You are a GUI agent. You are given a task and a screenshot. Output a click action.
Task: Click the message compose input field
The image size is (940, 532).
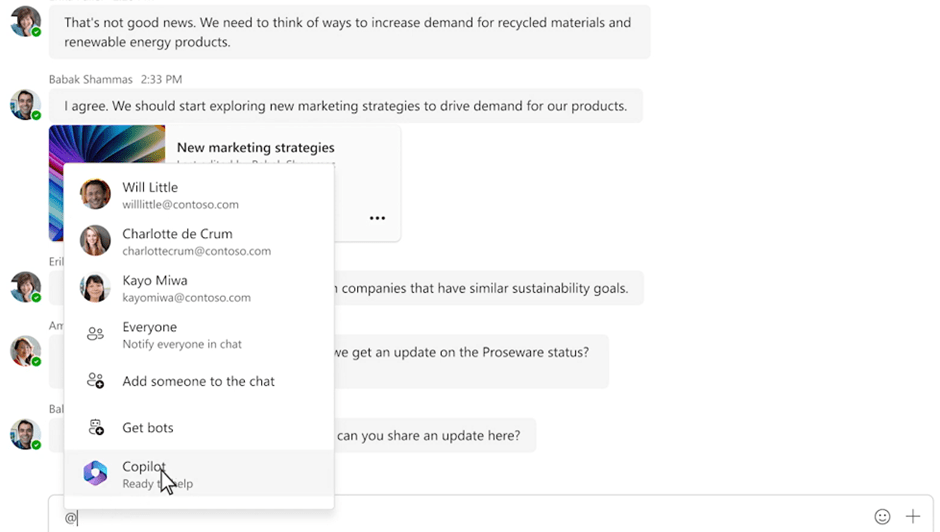pos(450,517)
